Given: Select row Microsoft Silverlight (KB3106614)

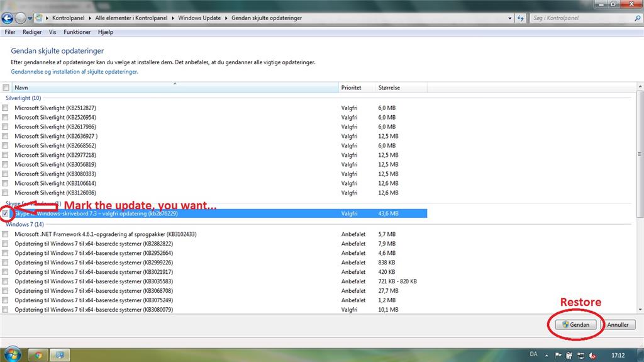Looking at the screenshot, I should click(214, 183).
